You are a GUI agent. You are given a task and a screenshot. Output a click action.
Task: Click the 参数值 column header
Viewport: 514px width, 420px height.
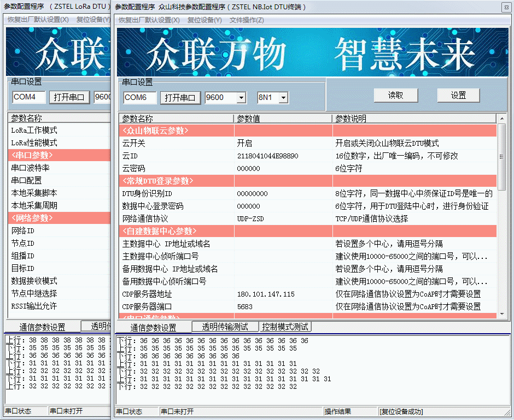click(283, 119)
